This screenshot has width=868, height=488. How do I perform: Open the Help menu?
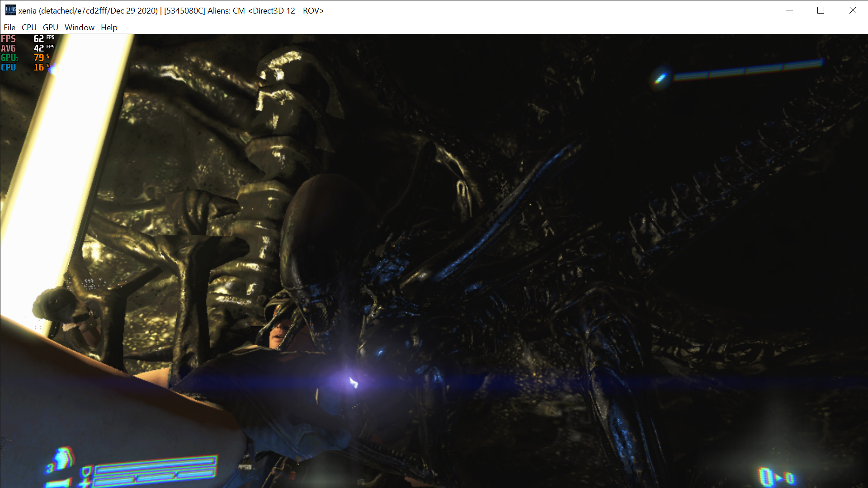point(108,27)
